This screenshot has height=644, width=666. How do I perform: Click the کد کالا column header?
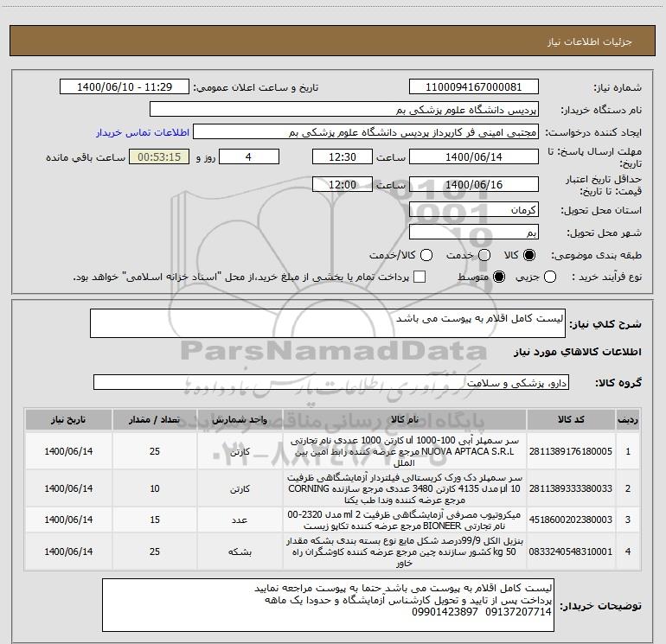[x=571, y=419]
